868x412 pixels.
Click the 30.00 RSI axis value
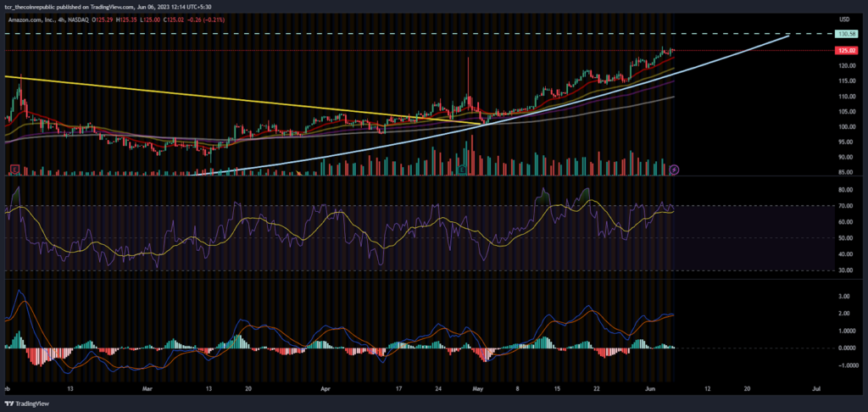coord(848,270)
